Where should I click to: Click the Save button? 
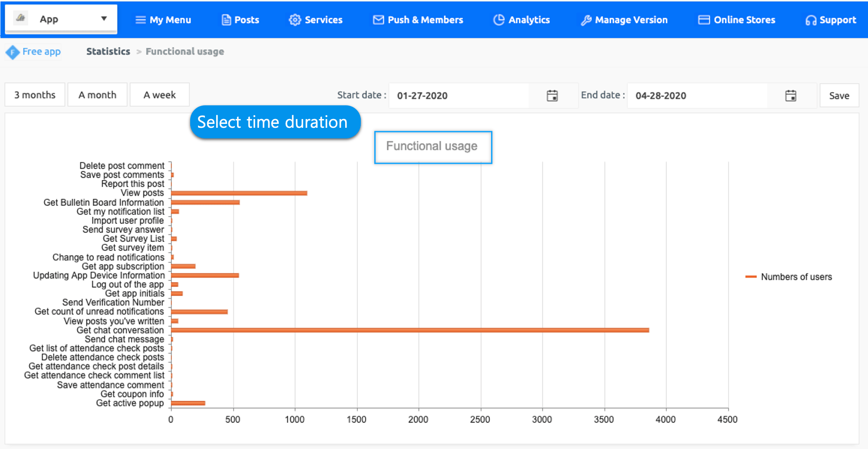coord(839,96)
